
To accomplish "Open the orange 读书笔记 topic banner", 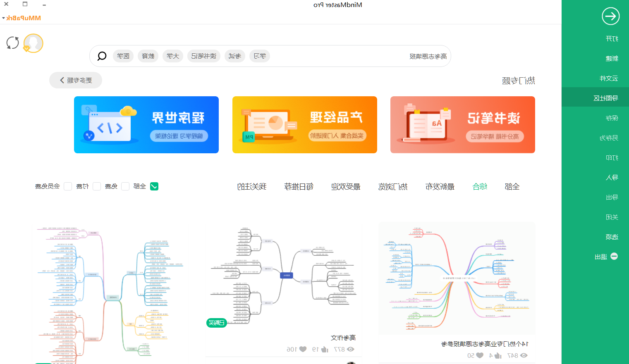I will tap(463, 125).
